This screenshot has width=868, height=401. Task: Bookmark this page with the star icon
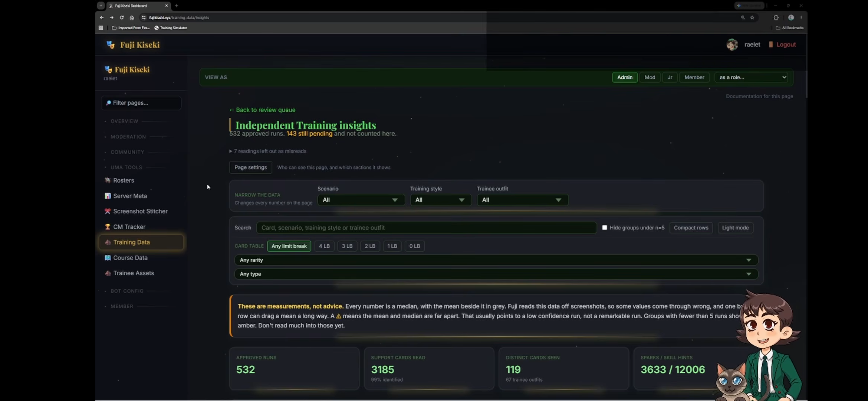(752, 17)
